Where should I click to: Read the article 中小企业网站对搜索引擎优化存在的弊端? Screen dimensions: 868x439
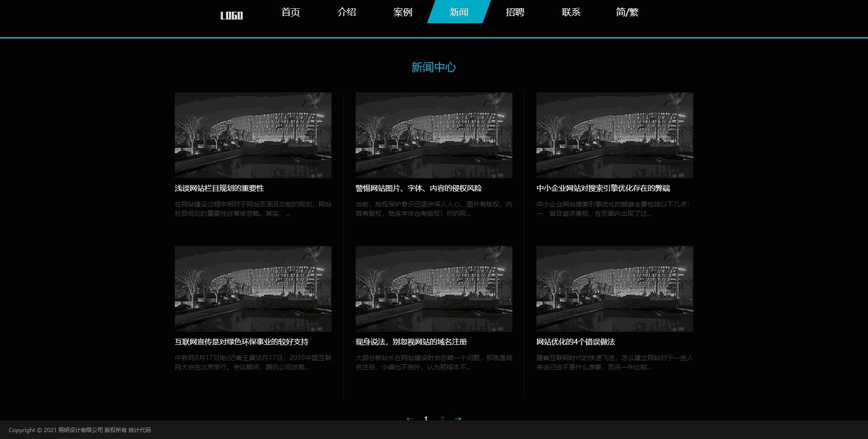tap(603, 188)
